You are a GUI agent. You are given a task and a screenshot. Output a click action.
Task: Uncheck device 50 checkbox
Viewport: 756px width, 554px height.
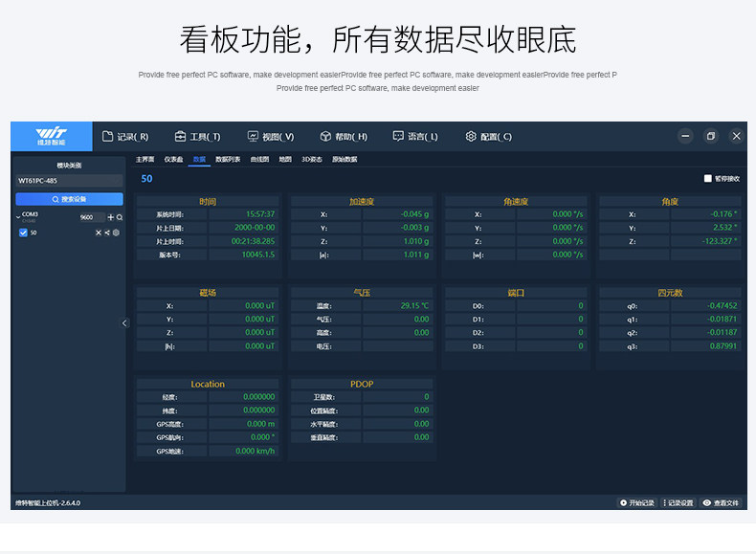click(23, 233)
